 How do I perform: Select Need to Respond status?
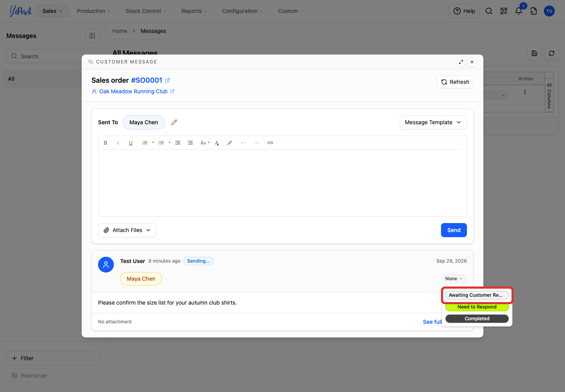click(477, 307)
